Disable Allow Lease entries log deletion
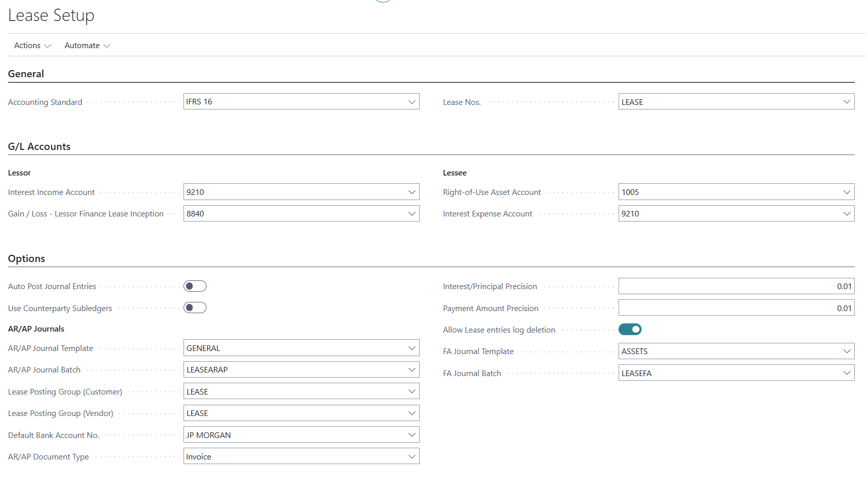The image size is (868, 482). [x=630, y=330]
